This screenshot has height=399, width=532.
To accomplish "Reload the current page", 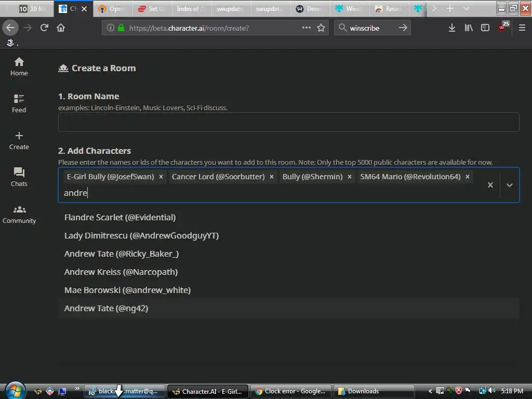I will click(x=44, y=28).
